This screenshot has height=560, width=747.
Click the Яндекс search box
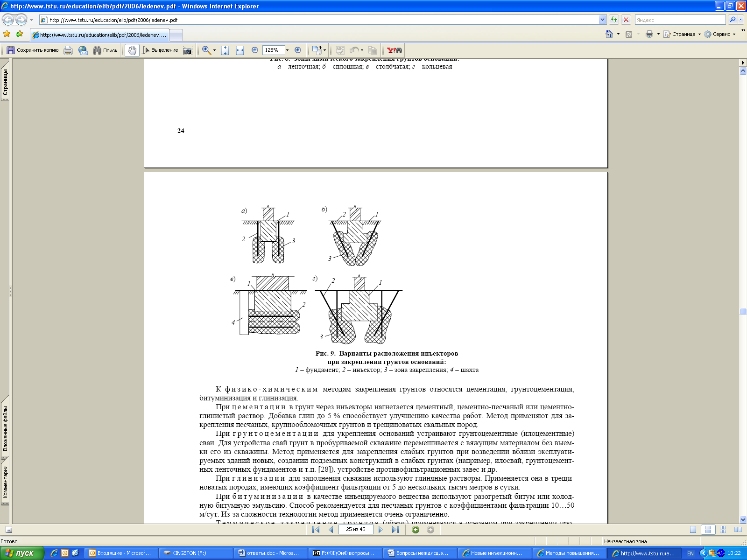click(680, 20)
